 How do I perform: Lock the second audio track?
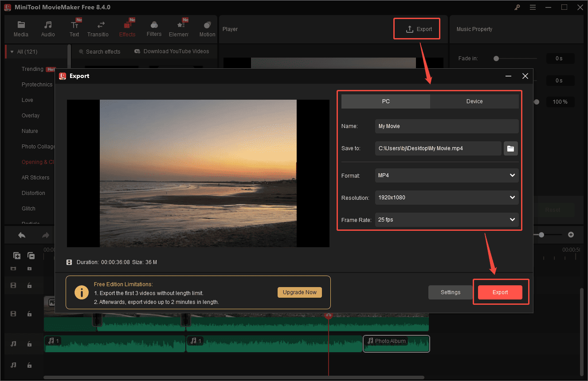coord(29,365)
